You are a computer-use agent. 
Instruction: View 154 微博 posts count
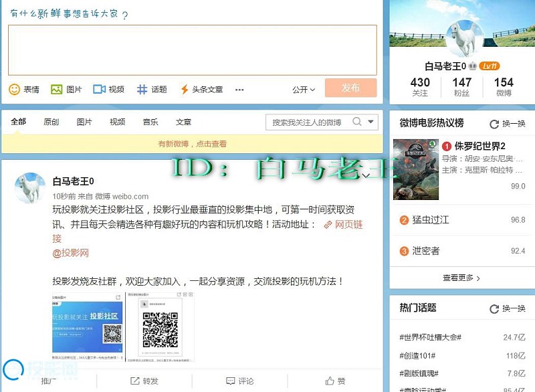504,87
